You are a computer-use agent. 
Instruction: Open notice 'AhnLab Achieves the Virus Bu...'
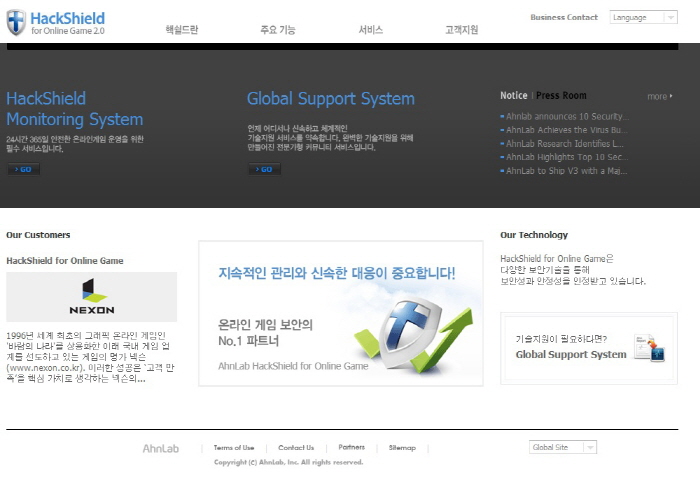click(x=566, y=130)
